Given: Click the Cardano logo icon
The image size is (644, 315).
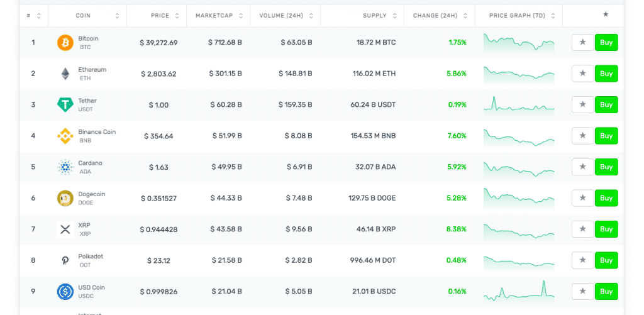Looking at the screenshot, I should [x=65, y=167].
